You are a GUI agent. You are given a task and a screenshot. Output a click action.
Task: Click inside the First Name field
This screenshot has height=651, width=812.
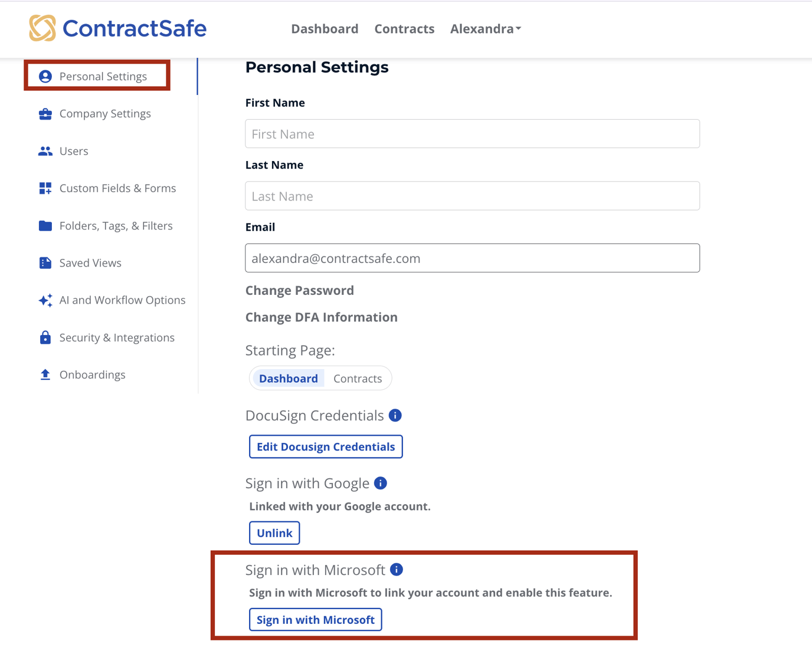[x=472, y=134]
